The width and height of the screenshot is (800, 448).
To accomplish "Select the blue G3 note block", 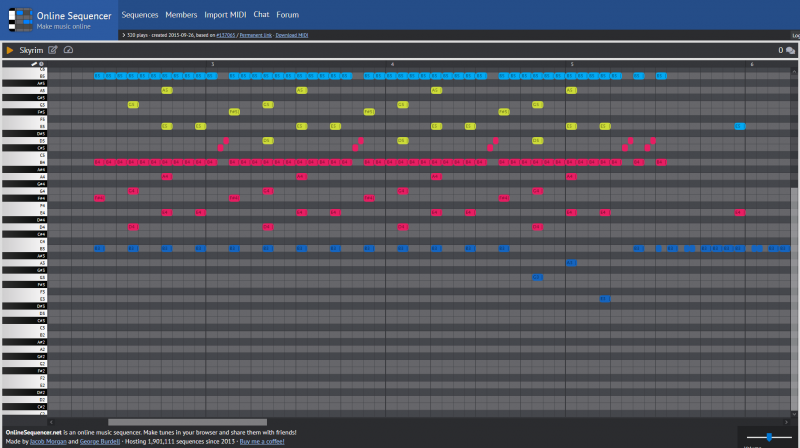I will [x=537, y=277].
